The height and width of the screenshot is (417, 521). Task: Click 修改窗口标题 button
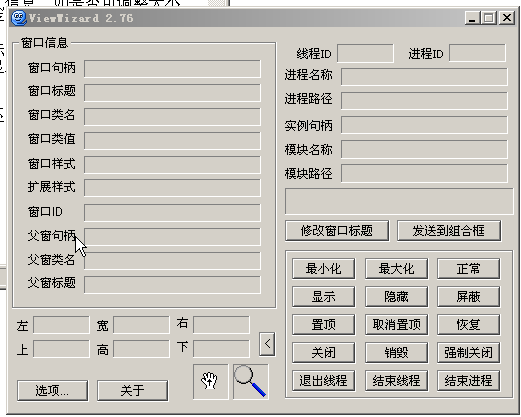coord(337,230)
